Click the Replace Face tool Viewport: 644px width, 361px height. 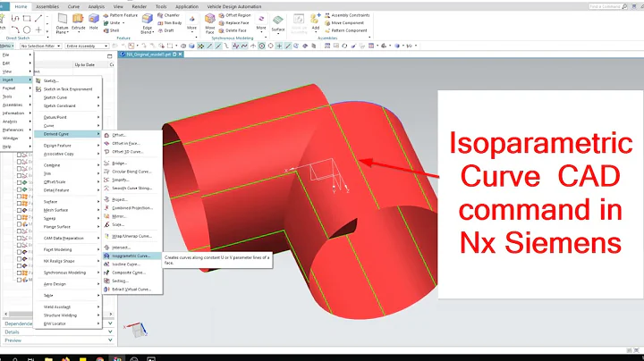coord(234,23)
